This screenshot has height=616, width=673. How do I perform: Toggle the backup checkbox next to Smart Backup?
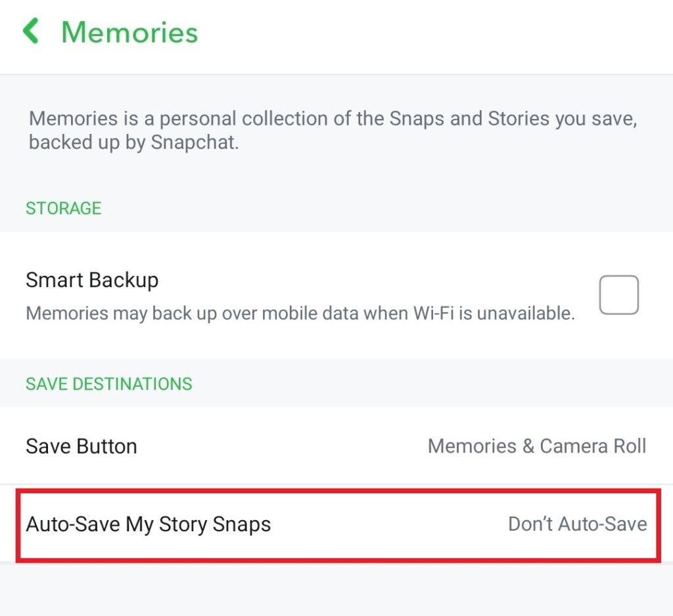(618, 294)
